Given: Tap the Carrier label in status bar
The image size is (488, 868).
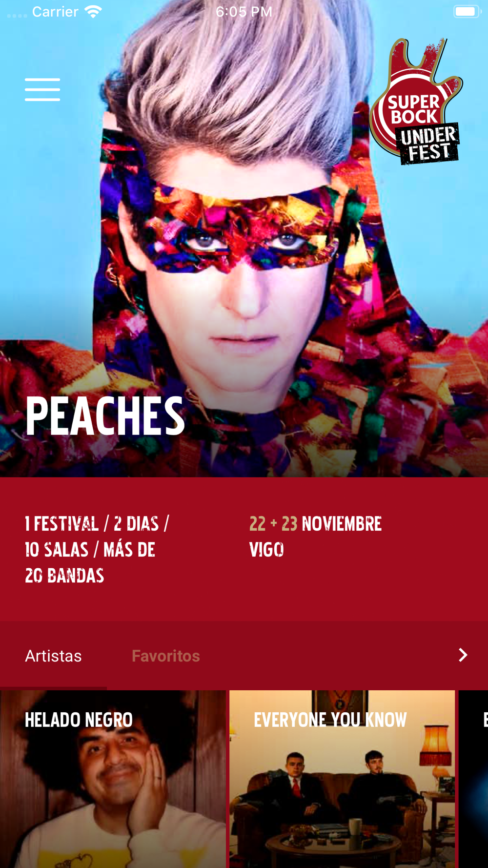Looking at the screenshot, I should pos(55,11).
